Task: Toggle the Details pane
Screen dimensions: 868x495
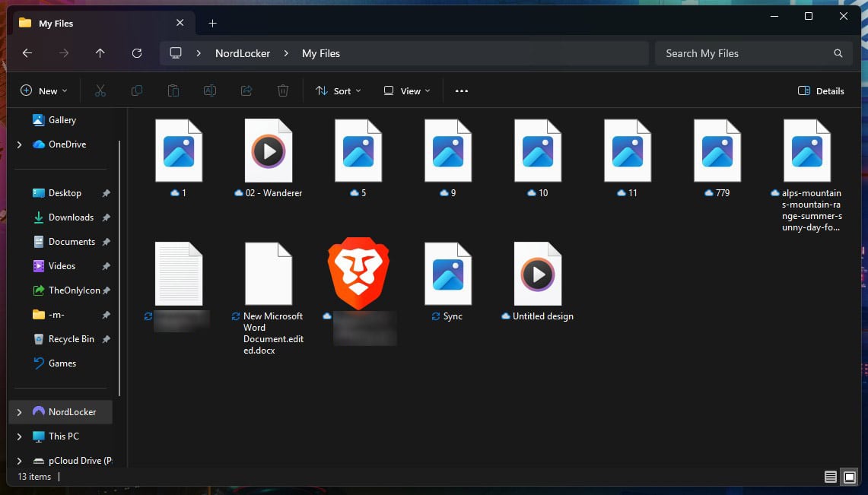Action: pos(821,90)
